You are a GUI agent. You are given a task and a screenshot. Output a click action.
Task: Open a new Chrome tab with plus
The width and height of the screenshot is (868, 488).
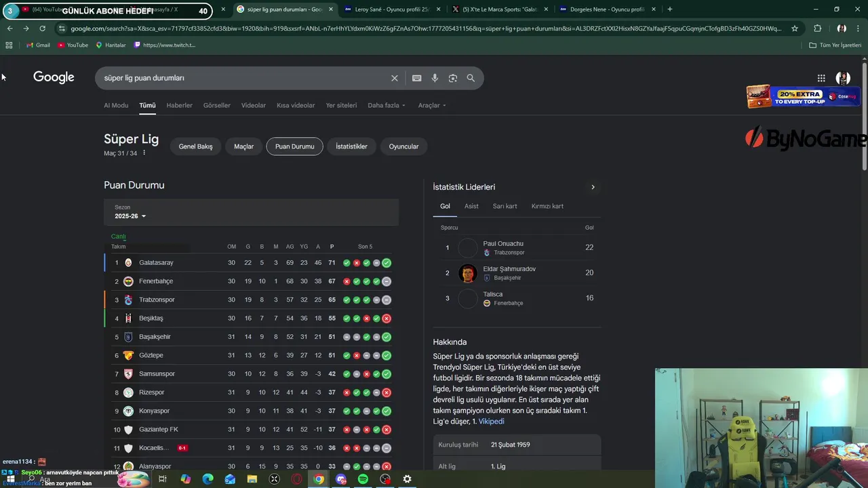pos(670,9)
